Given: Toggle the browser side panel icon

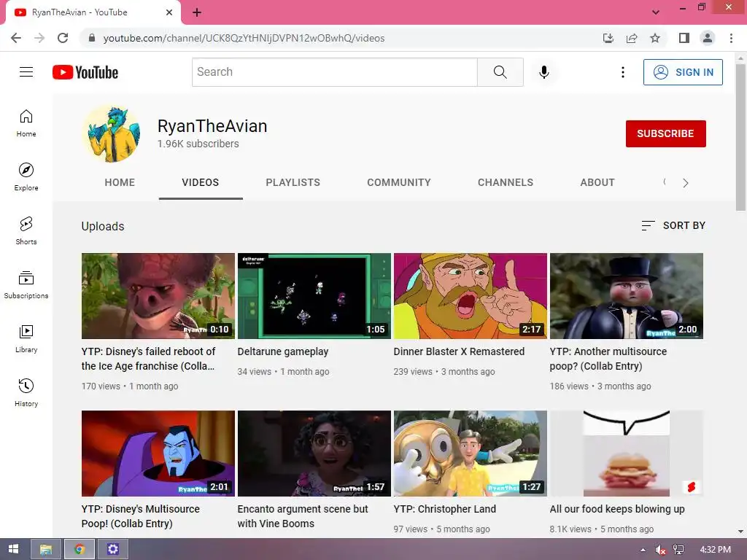Looking at the screenshot, I should pos(684,38).
